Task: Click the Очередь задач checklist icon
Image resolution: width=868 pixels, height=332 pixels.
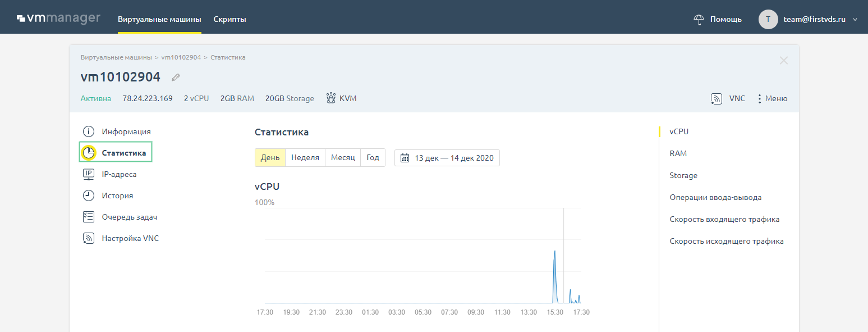Action: [x=89, y=217]
